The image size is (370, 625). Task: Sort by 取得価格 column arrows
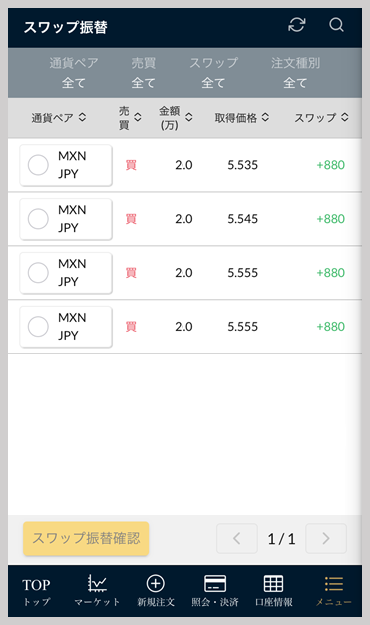click(266, 117)
